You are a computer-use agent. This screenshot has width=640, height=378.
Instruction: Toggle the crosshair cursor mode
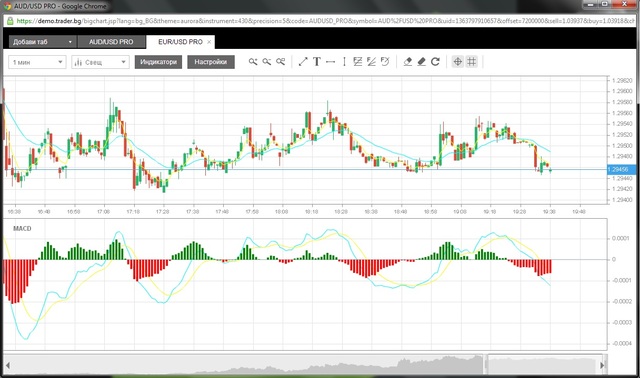click(x=458, y=62)
